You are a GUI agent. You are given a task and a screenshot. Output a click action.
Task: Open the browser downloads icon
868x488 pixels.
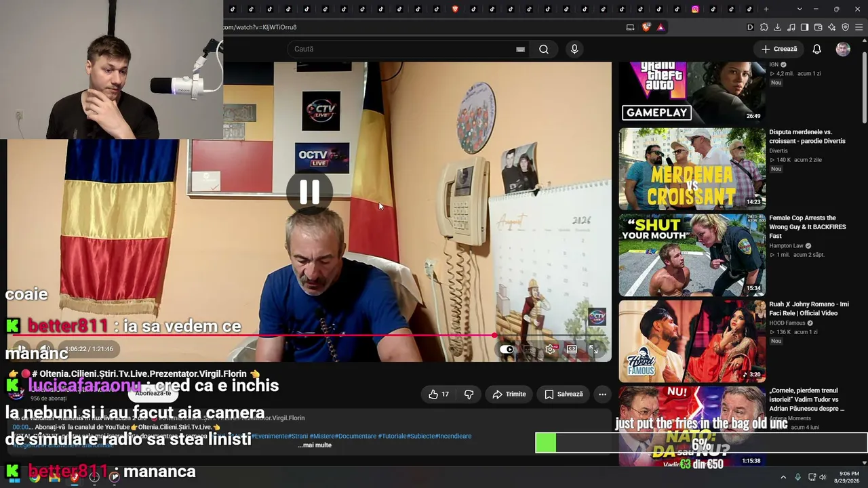coord(778,27)
